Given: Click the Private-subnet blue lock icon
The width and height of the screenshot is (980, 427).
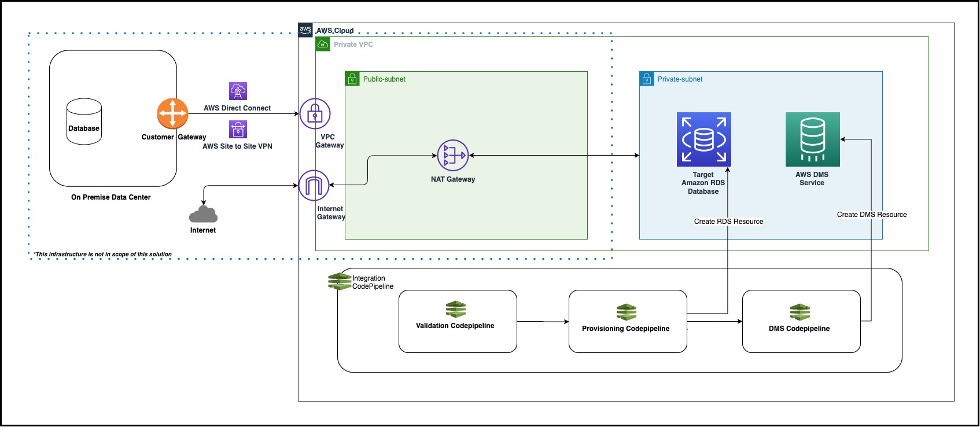Looking at the screenshot, I should (x=647, y=79).
